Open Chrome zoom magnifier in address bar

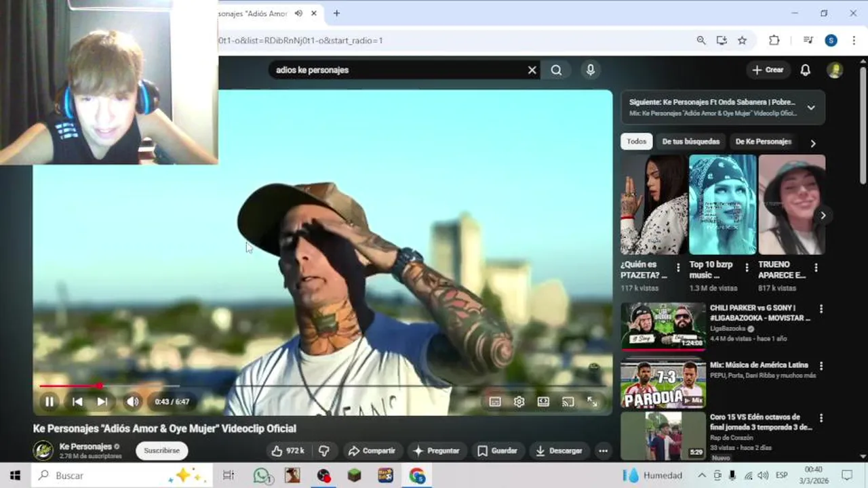(x=701, y=41)
